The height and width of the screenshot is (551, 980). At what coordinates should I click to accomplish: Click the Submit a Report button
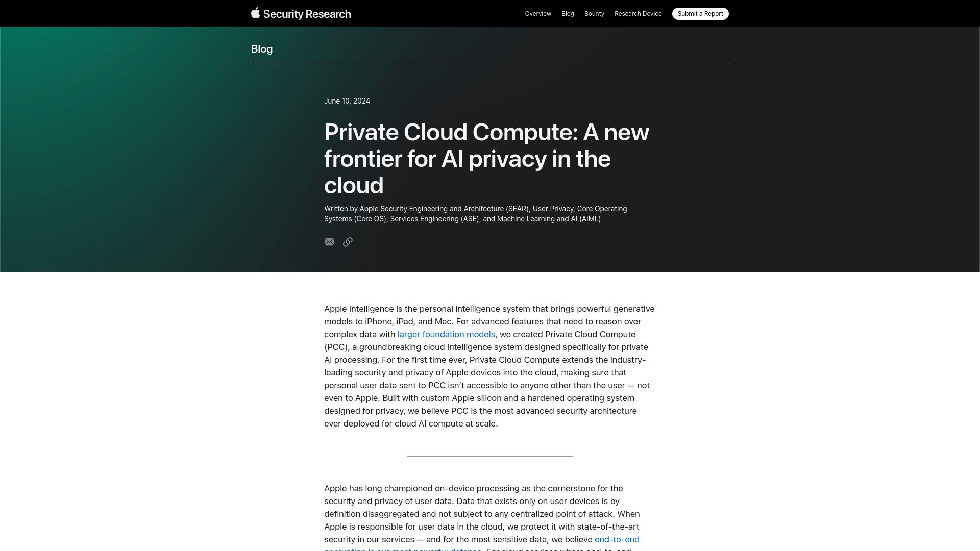click(700, 14)
